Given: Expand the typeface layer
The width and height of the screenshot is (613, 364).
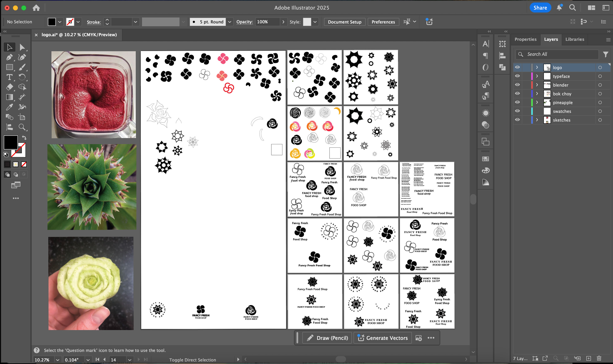Looking at the screenshot, I should (x=537, y=76).
